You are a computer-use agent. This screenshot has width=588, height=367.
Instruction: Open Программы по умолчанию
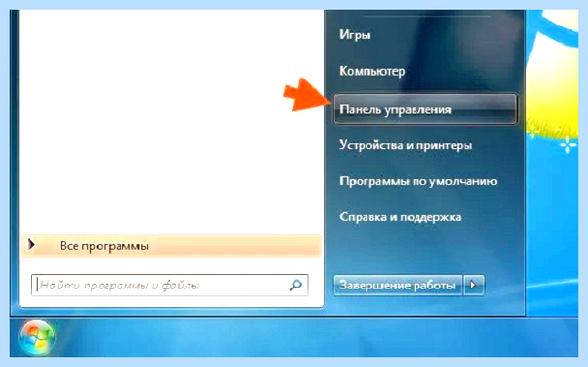point(418,182)
